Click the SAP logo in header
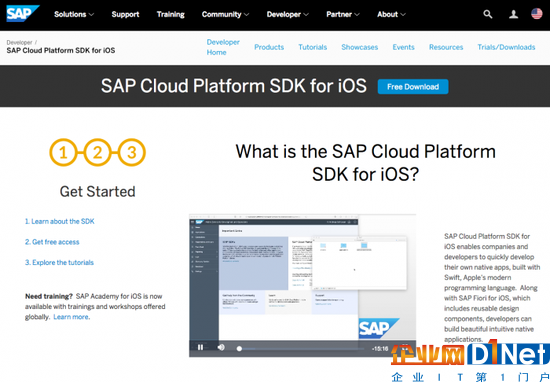The image size is (550, 382). click(x=22, y=14)
